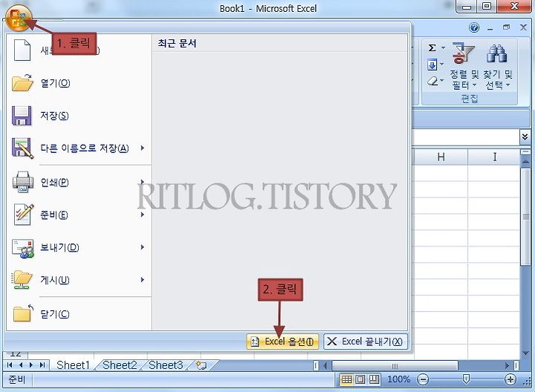Close the workbook with 닫기(C)

(x=55, y=314)
